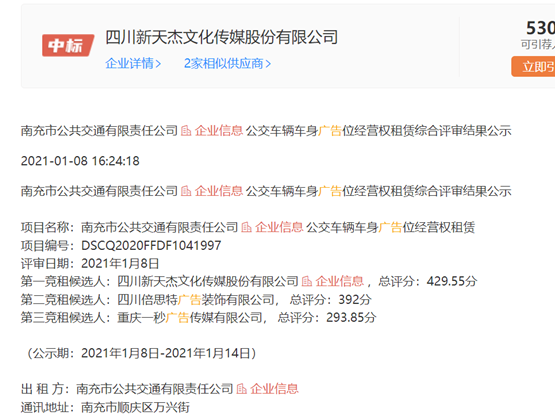The image size is (557, 416).
Task: Click the red 中标 badge icon
Action: (x=68, y=45)
